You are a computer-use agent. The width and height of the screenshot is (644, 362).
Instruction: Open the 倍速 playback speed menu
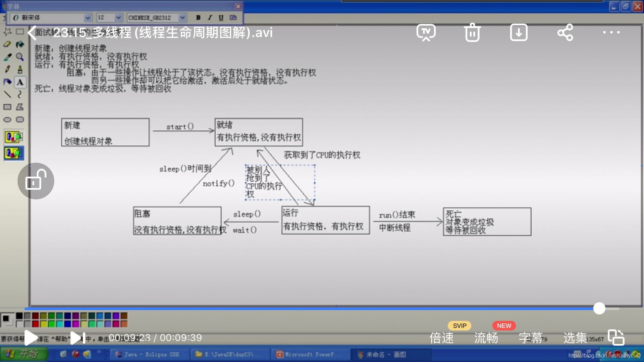441,338
